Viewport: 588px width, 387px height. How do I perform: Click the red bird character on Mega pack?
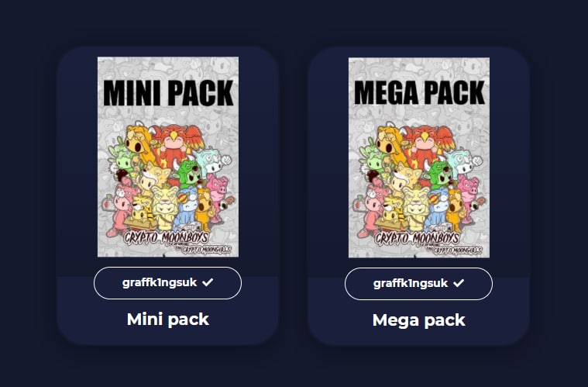tap(428, 143)
